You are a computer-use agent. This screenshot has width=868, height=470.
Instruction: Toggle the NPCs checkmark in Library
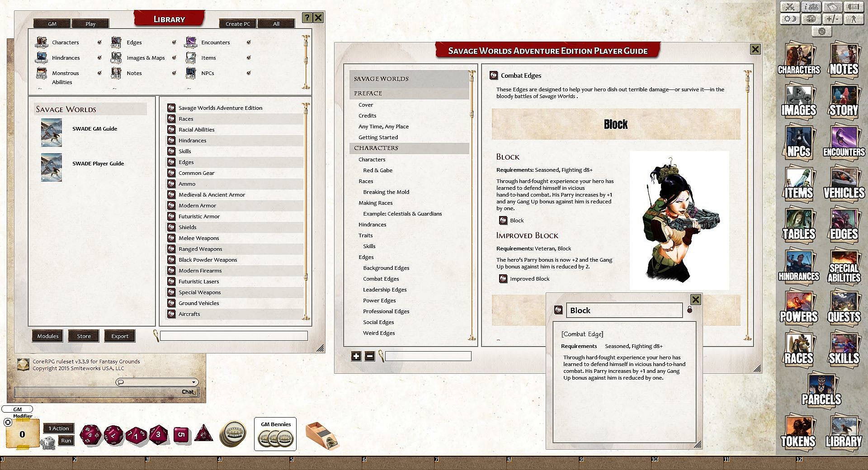[x=249, y=73]
